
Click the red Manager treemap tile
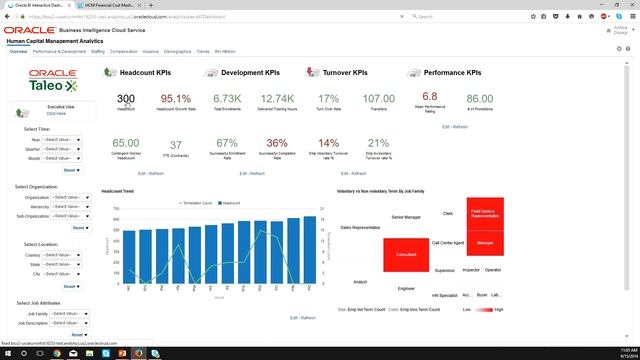point(485,243)
